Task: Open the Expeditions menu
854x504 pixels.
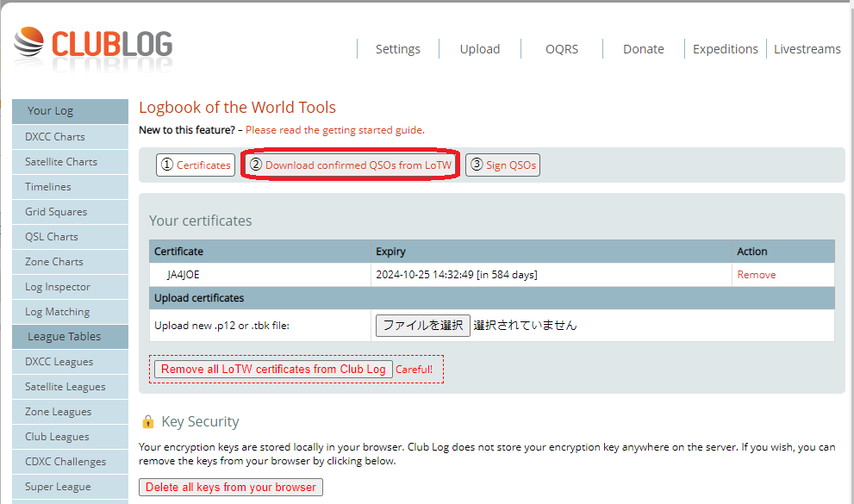Action: (x=725, y=49)
